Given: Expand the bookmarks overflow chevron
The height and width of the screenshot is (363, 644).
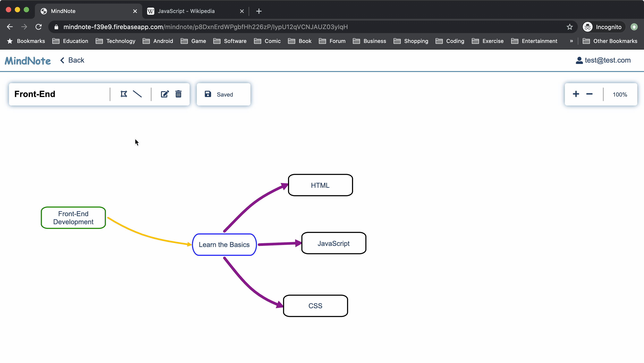Looking at the screenshot, I should pos(572,41).
